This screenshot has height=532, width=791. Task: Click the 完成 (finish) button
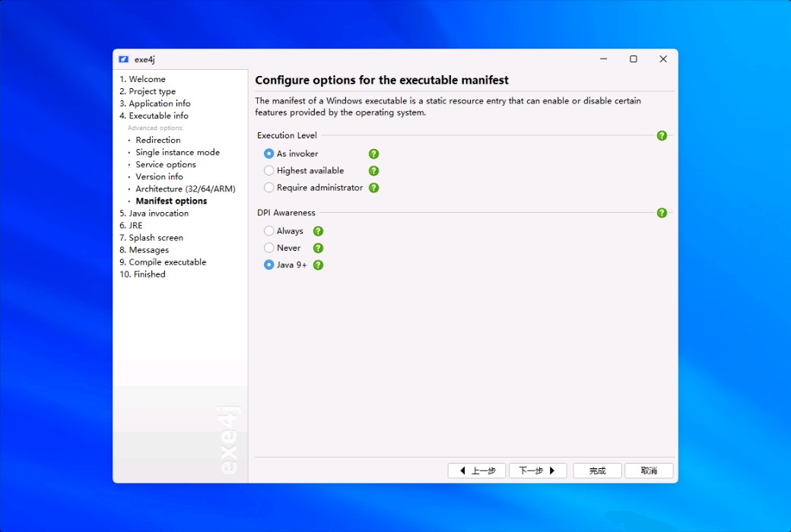click(597, 470)
